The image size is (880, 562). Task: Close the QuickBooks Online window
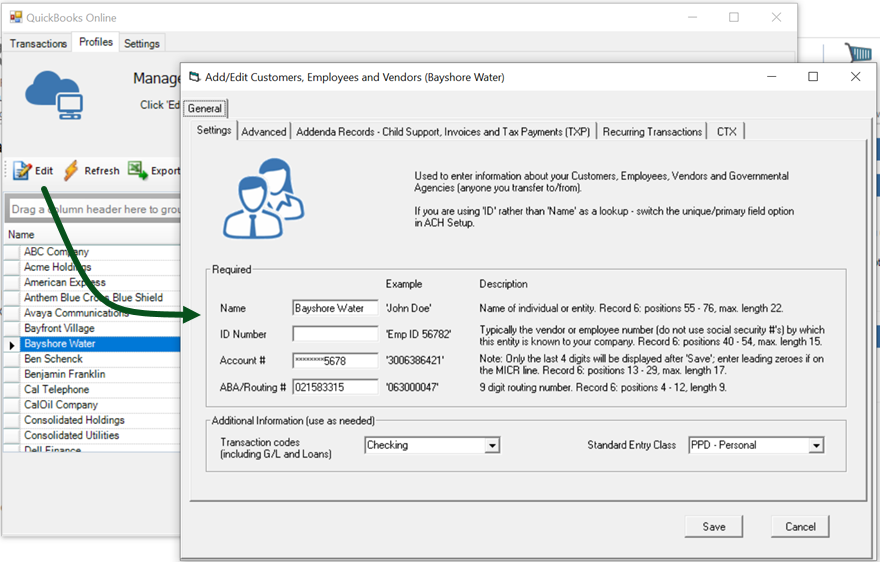(x=776, y=17)
